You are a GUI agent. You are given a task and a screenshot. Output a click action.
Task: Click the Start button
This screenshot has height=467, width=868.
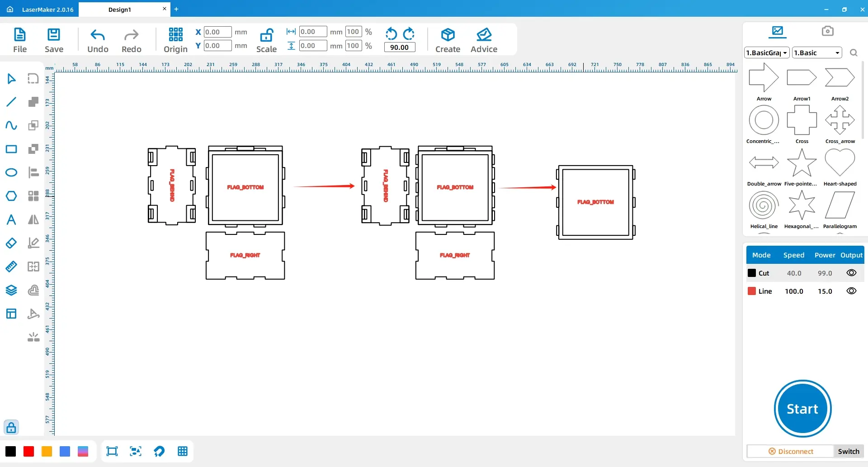click(802, 409)
